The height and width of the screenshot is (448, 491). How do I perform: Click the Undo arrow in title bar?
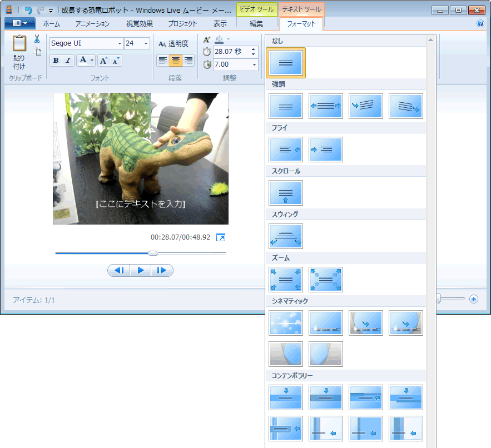[x=28, y=10]
